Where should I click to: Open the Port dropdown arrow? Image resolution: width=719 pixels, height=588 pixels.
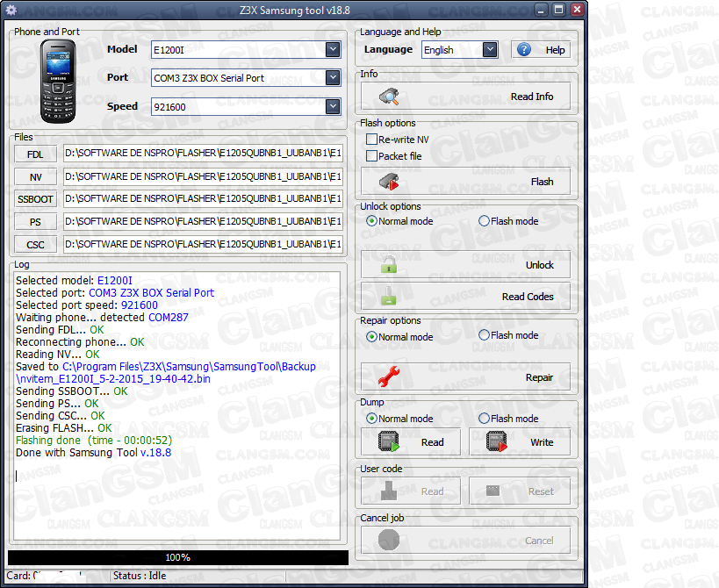(x=333, y=78)
